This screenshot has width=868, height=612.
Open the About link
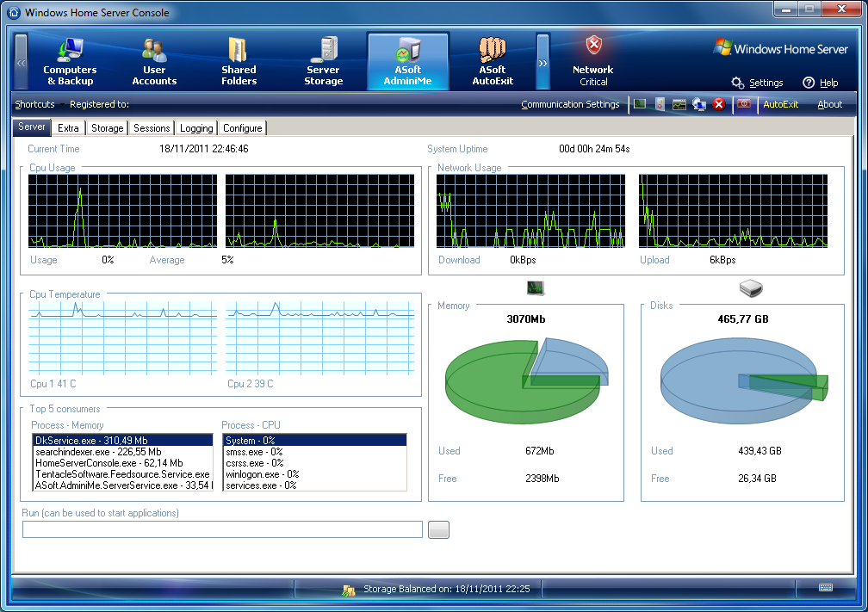click(x=830, y=104)
